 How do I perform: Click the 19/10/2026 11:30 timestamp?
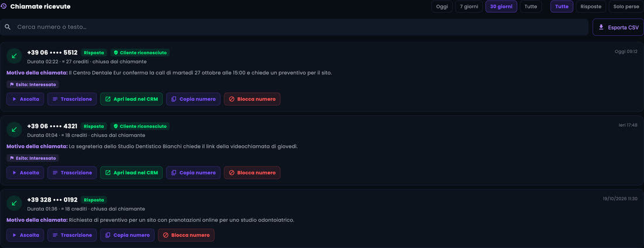point(620,199)
